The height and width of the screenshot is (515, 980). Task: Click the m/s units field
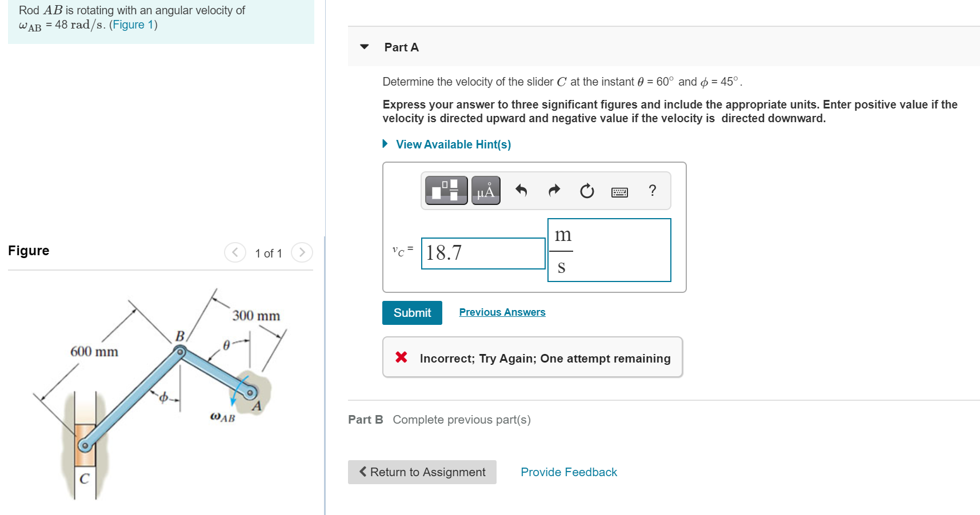(609, 250)
